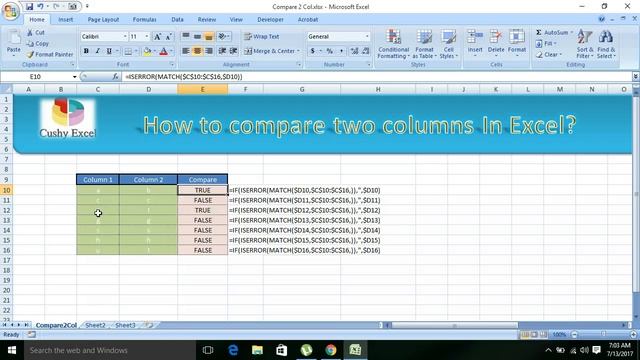Screen dimensions: 640x360
Task: Select column E header
Action: 202,89
